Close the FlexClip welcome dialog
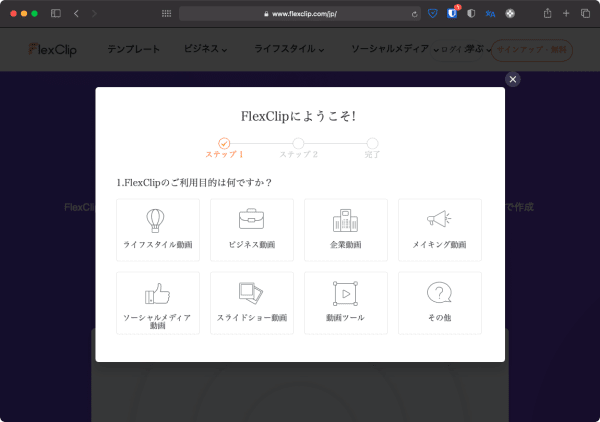The width and height of the screenshot is (600, 422). [513, 79]
